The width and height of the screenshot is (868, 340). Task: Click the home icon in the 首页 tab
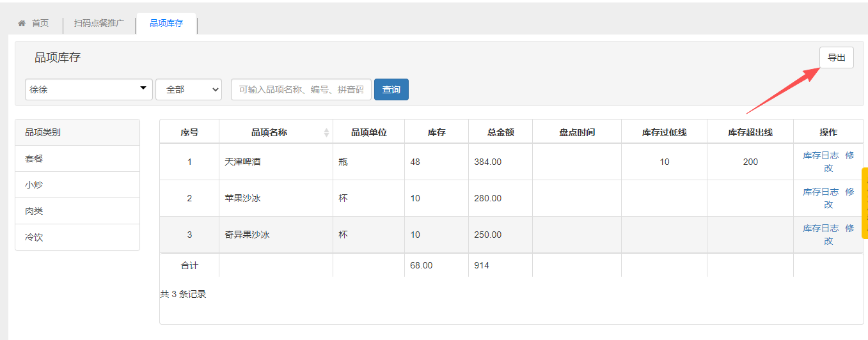[22, 23]
